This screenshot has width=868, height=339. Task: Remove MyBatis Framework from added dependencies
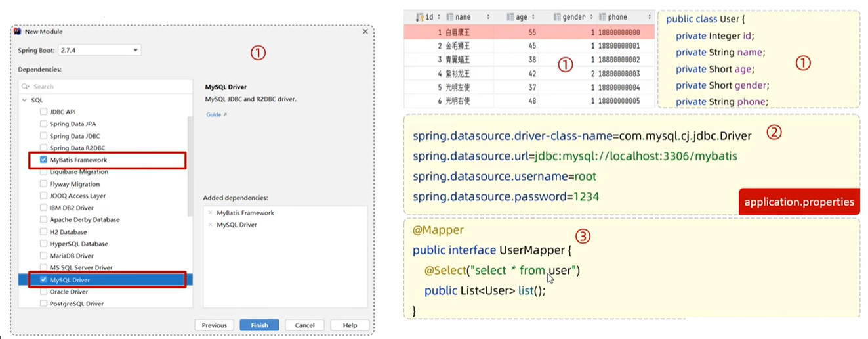click(210, 213)
